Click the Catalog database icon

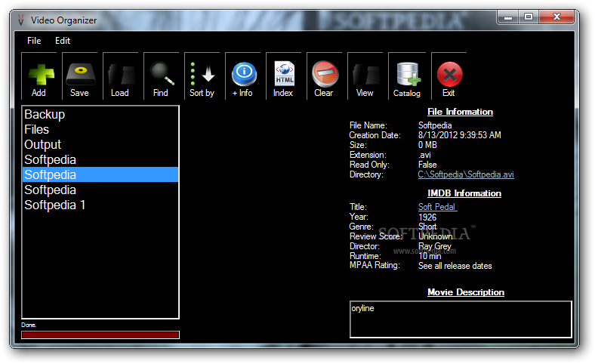(x=408, y=74)
